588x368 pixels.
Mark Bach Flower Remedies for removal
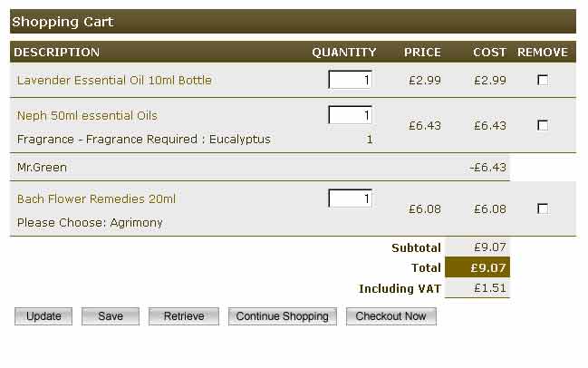[543, 208]
